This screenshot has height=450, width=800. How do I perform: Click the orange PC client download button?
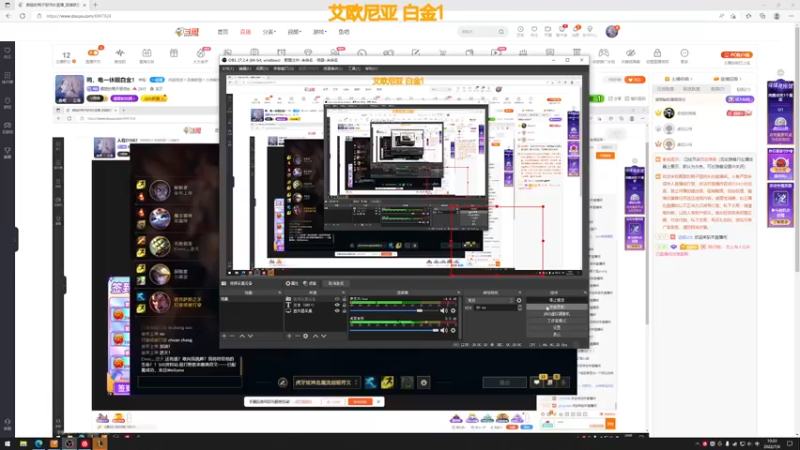pyautogui.click(x=737, y=55)
